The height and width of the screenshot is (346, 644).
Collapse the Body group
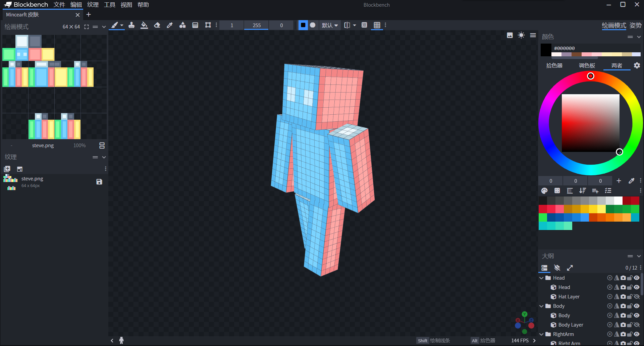click(541, 306)
